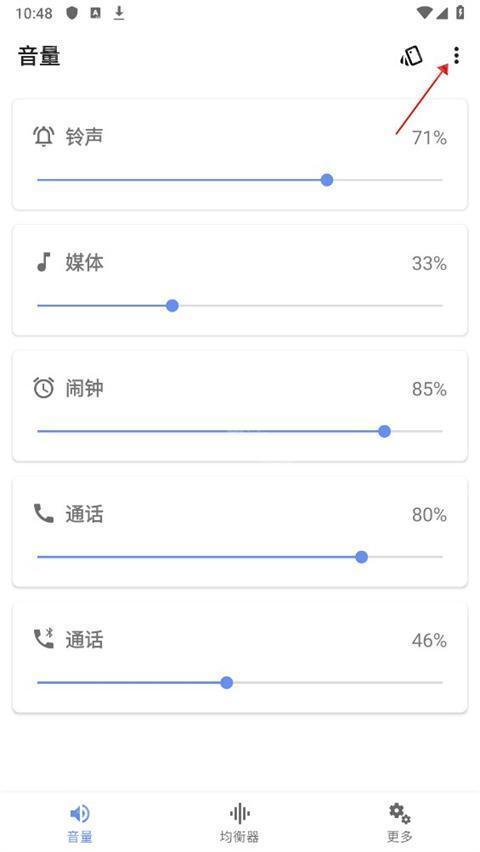Tap the Bluetooth call phone icon
Screen dimensions: 480x852
click(43, 639)
